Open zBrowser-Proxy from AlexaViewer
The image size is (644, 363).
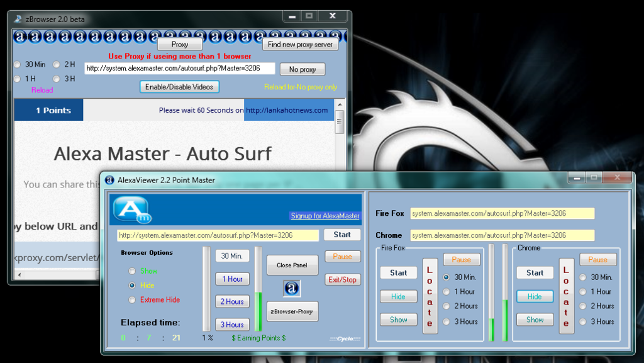(292, 311)
